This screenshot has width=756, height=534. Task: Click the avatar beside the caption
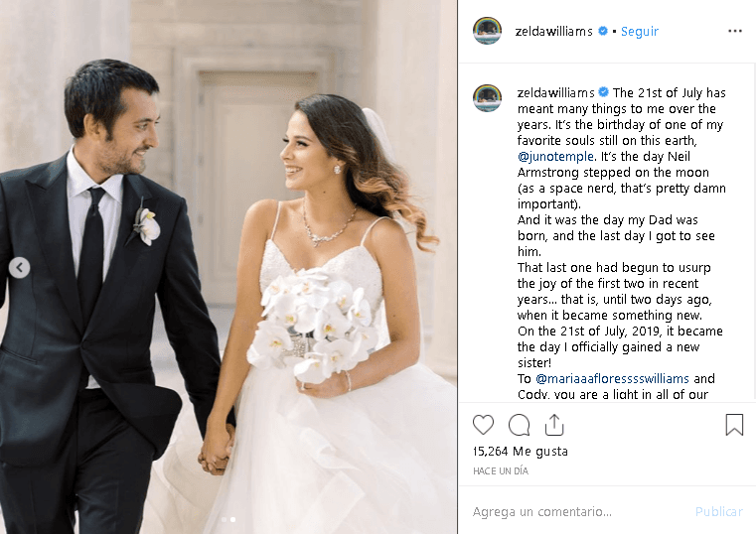tap(487, 97)
